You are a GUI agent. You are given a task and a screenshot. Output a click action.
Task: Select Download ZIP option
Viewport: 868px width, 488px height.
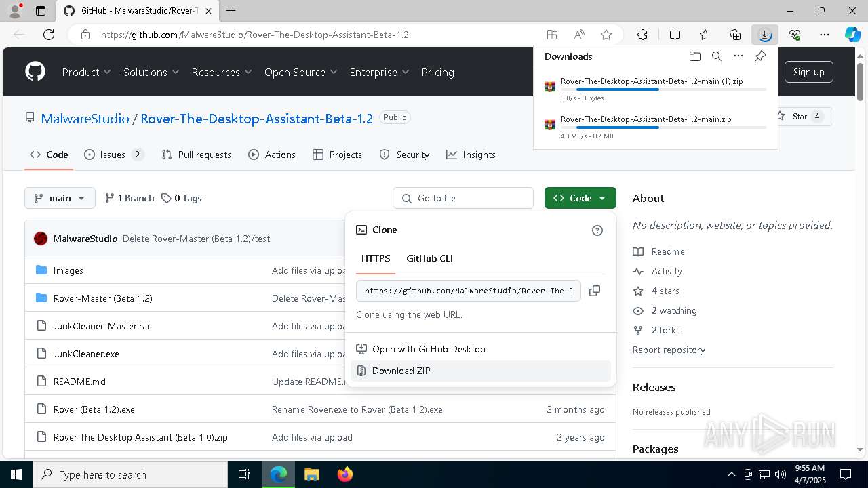[401, 371]
